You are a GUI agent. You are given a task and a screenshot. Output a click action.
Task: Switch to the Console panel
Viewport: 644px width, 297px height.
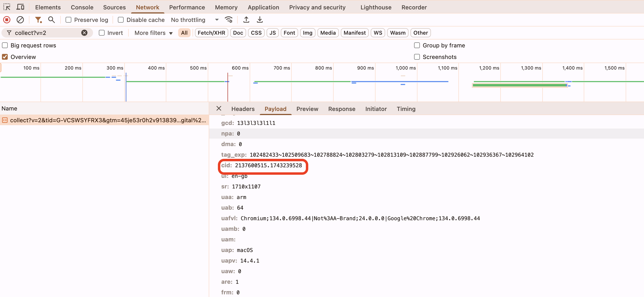[x=82, y=7]
